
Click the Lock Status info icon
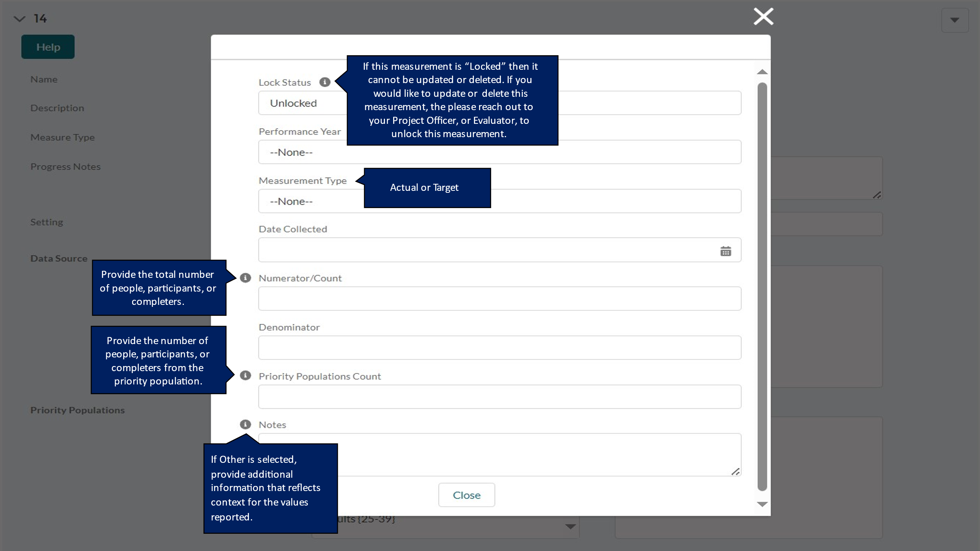(x=325, y=82)
